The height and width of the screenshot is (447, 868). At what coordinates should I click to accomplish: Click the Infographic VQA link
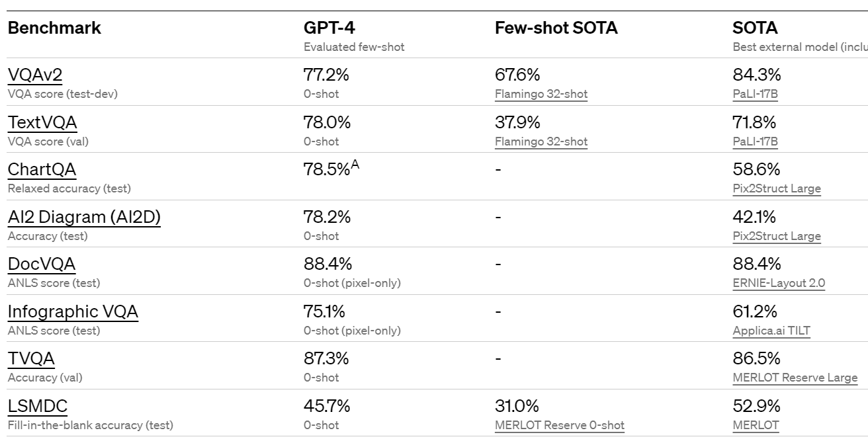pos(73,311)
